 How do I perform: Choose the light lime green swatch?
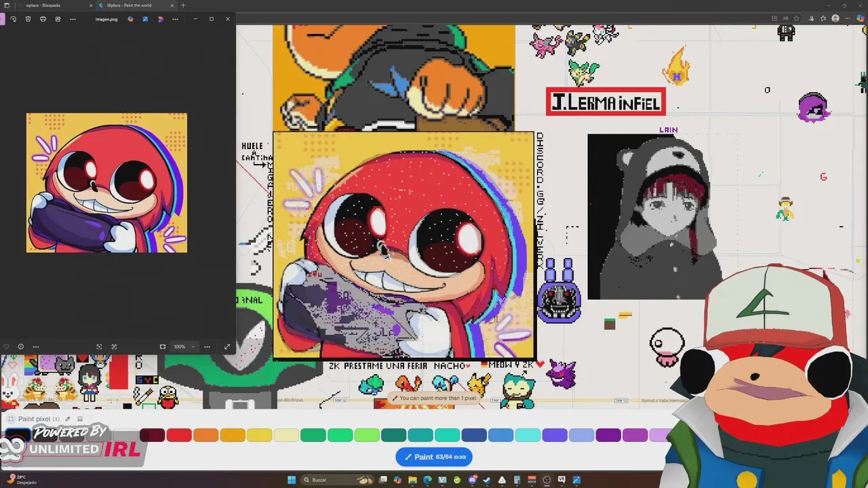tap(367, 435)
